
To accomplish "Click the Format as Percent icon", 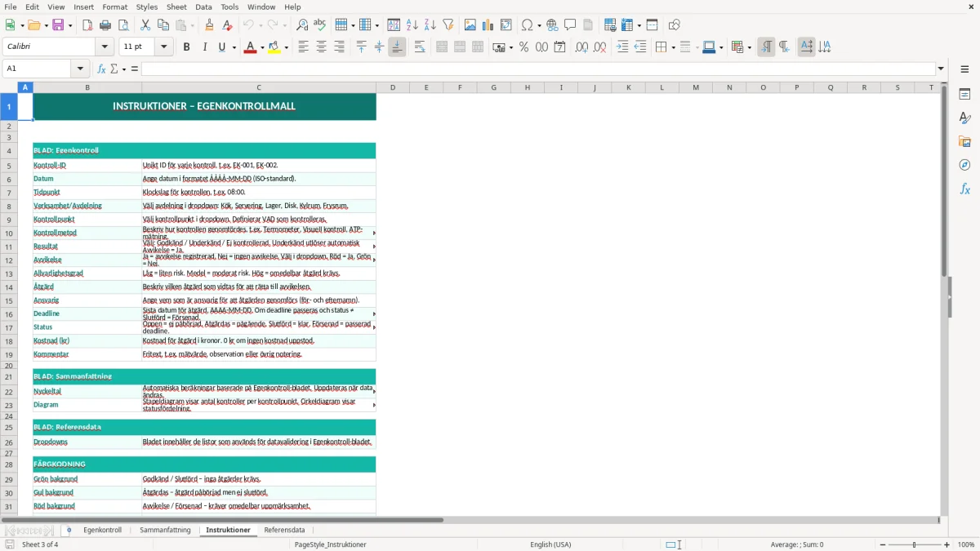I will pos(524,47).
